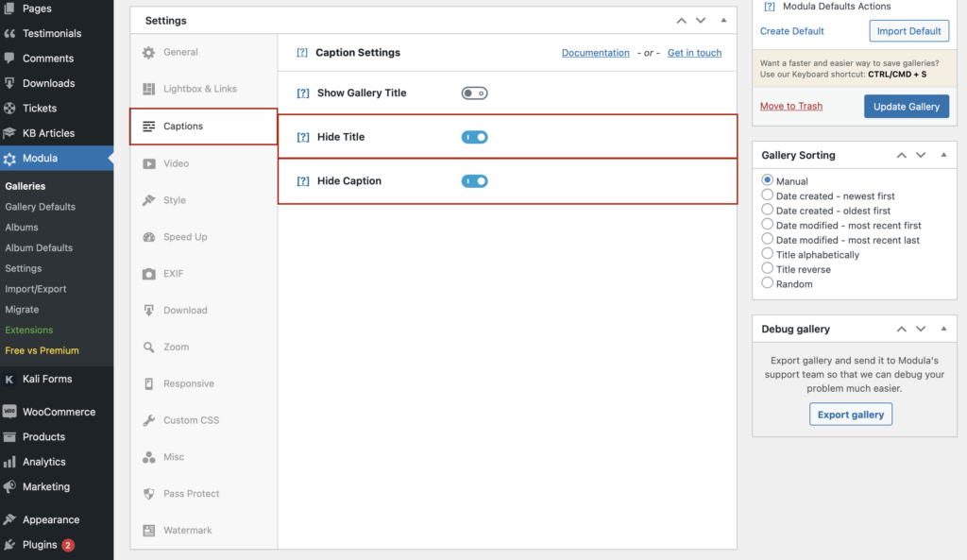Click the Kali Forms sidebar icon
The height and width of the screenshot is (560, 967).
pos(9,379)
